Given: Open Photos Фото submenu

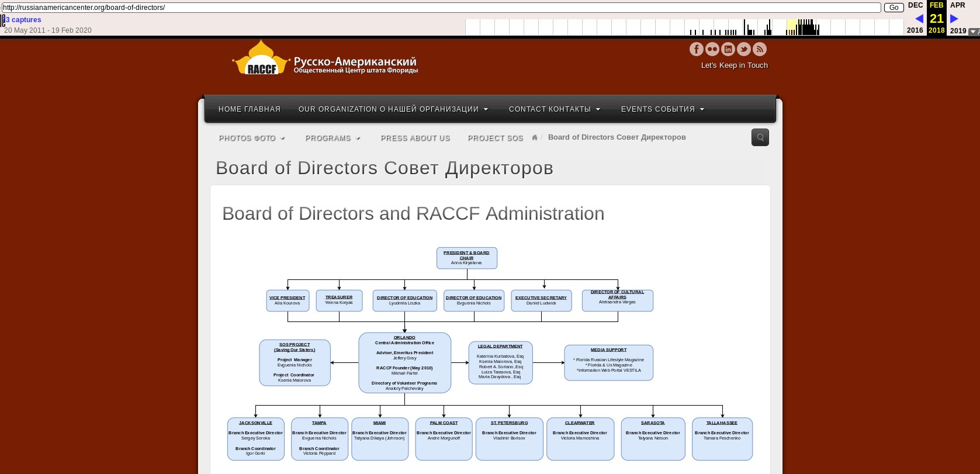Looking at the screenshot, I should coord(252,138).
